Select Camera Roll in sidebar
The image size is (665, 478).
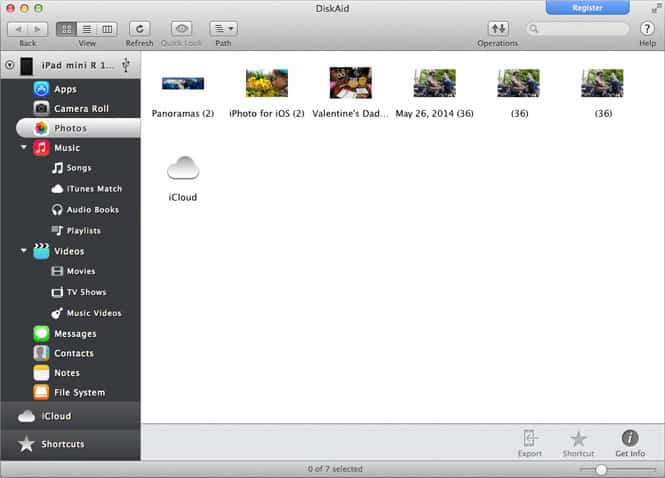(x=80, y=108)
